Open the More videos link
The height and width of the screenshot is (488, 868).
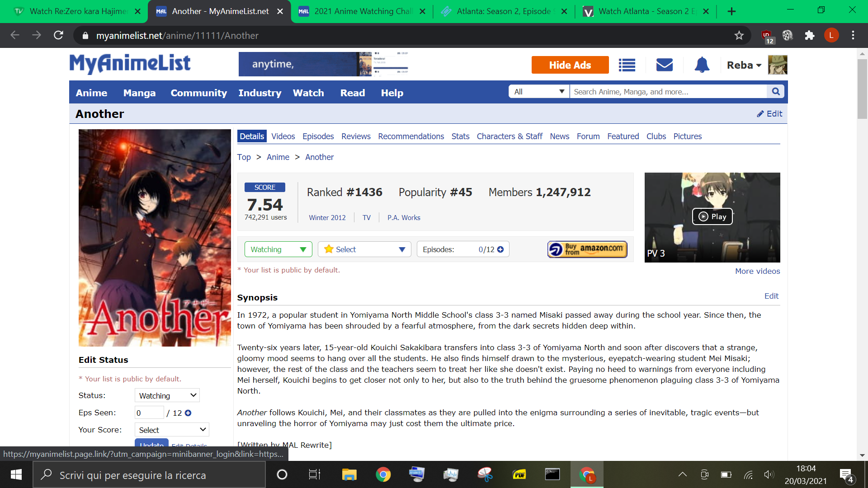coord(757,271)
